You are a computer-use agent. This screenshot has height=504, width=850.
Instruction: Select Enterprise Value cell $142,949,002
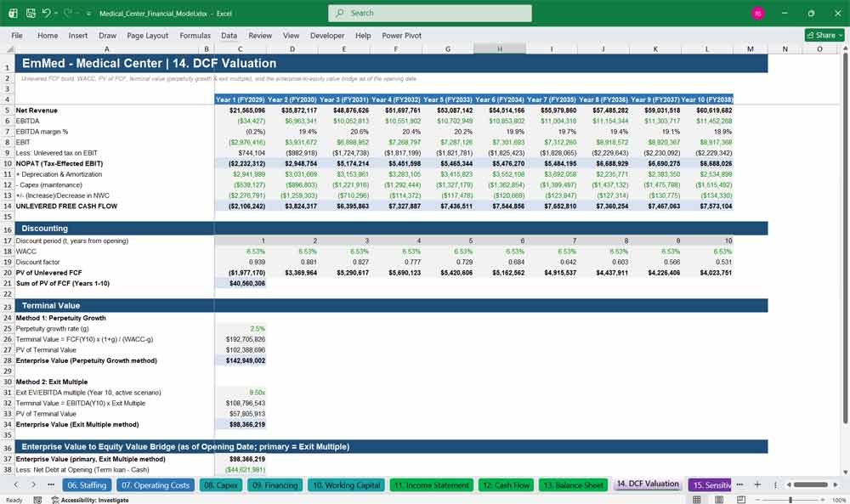tap(241, 360)
